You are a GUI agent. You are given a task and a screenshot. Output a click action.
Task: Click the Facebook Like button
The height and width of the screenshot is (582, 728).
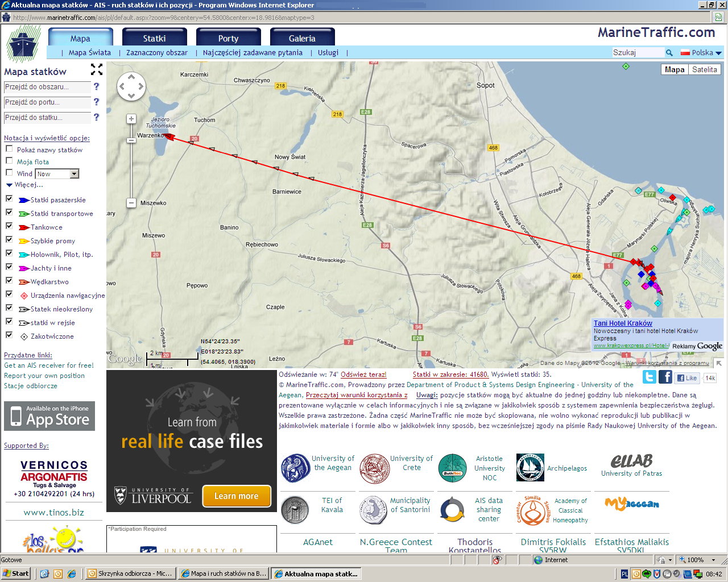(x=687, y=378)
